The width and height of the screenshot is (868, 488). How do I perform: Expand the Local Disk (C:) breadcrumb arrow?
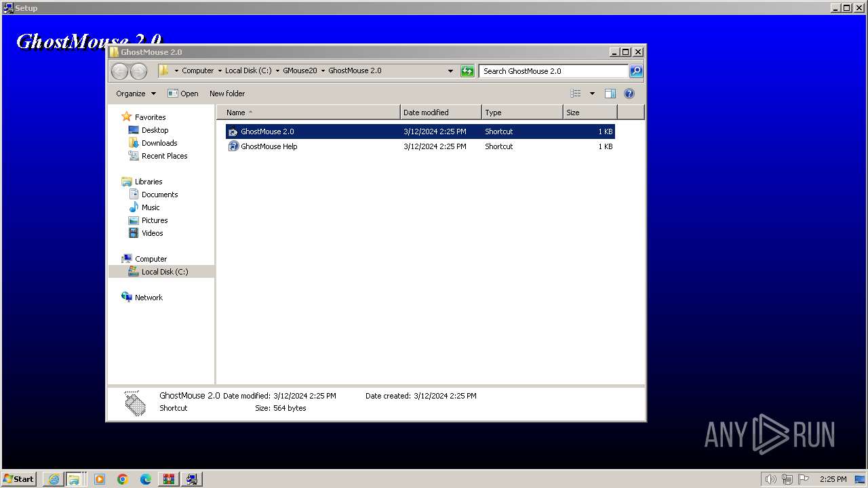click(277, 70)
